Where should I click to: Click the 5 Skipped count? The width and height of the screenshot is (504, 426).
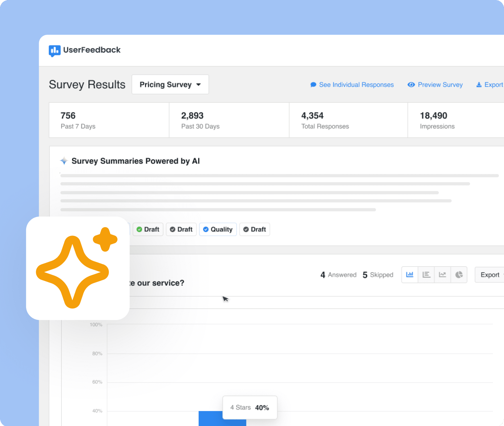378,275
